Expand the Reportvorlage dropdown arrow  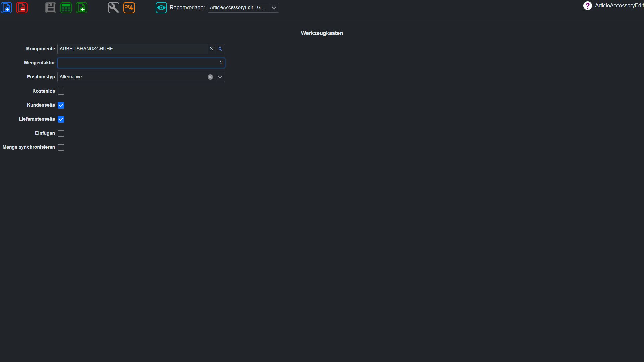274,8
